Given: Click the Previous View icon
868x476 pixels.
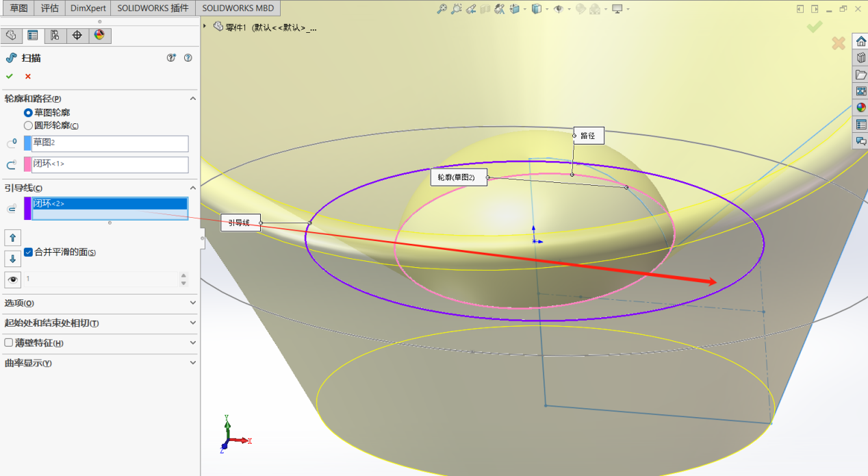Looking at the screenshot, I should coord(471,9).
